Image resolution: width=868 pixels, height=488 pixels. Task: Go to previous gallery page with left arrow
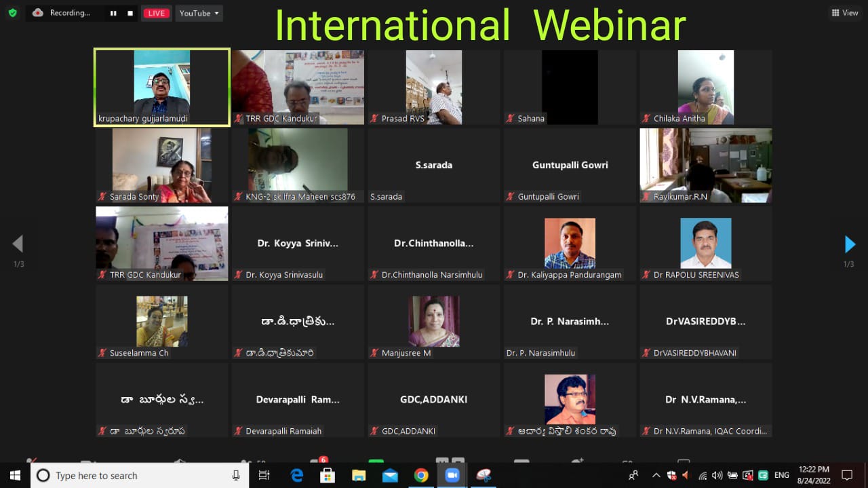point(18,244)
